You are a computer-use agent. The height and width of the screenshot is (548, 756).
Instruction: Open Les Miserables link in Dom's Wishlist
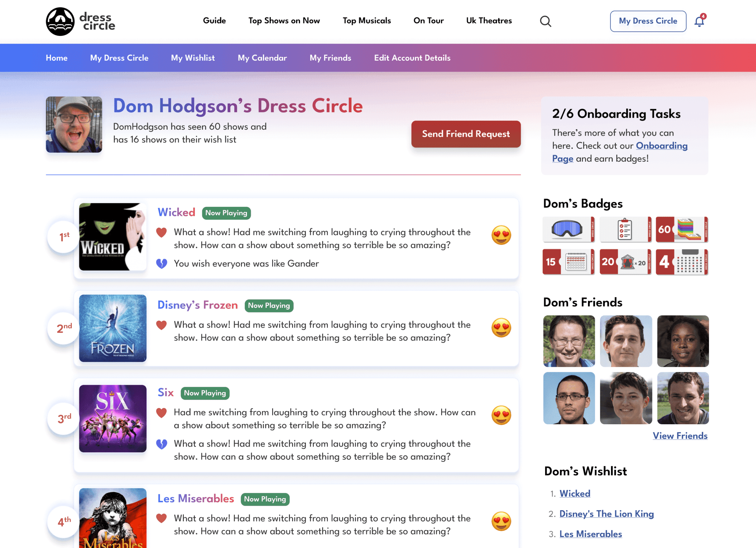590,534
